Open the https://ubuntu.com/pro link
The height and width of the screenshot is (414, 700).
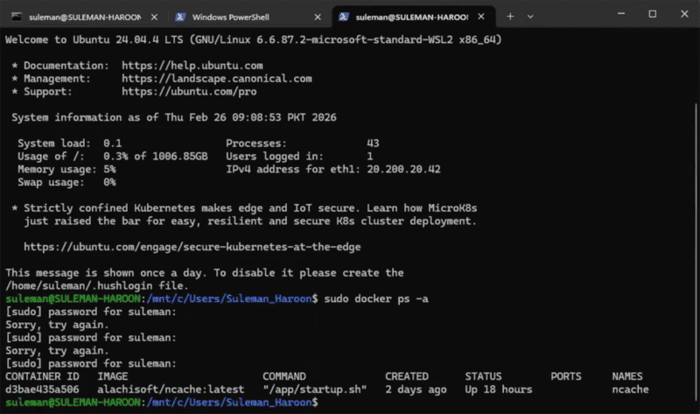tap(189, 92)
